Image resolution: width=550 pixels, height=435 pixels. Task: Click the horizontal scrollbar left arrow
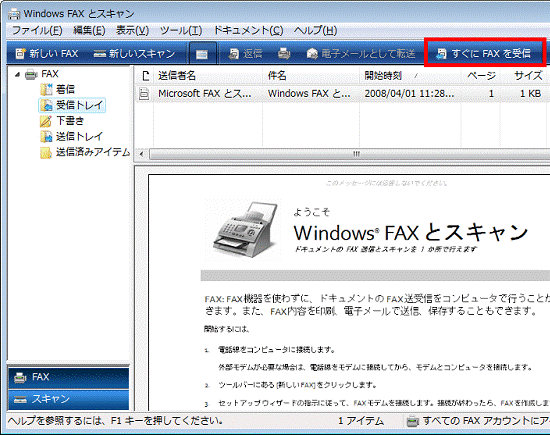pos(141,154)
